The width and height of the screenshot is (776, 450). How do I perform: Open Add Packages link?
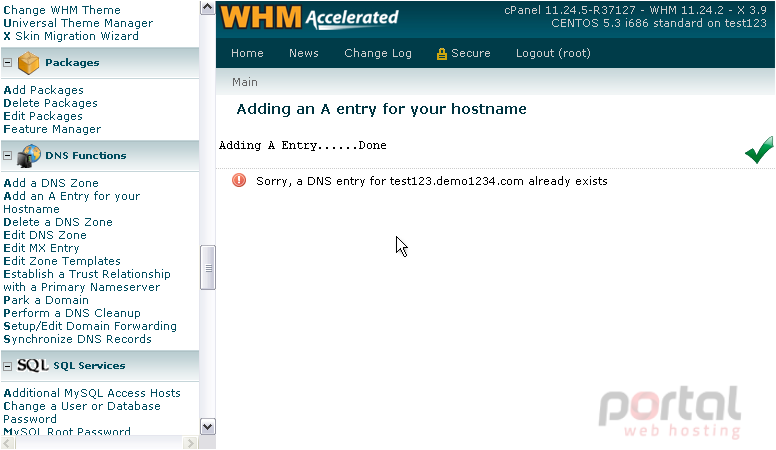click(44, 90)
